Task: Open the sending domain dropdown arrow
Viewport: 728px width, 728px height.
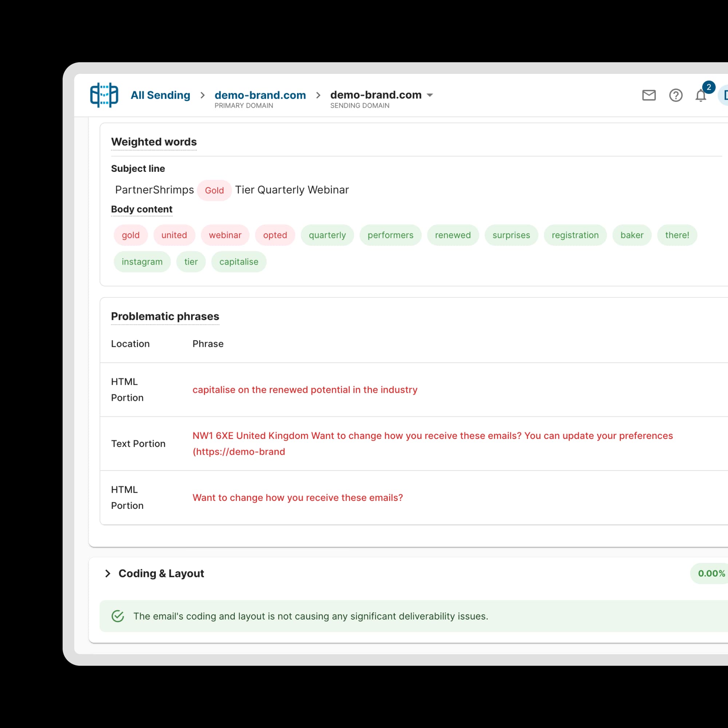Action: (x=430, y=95)
